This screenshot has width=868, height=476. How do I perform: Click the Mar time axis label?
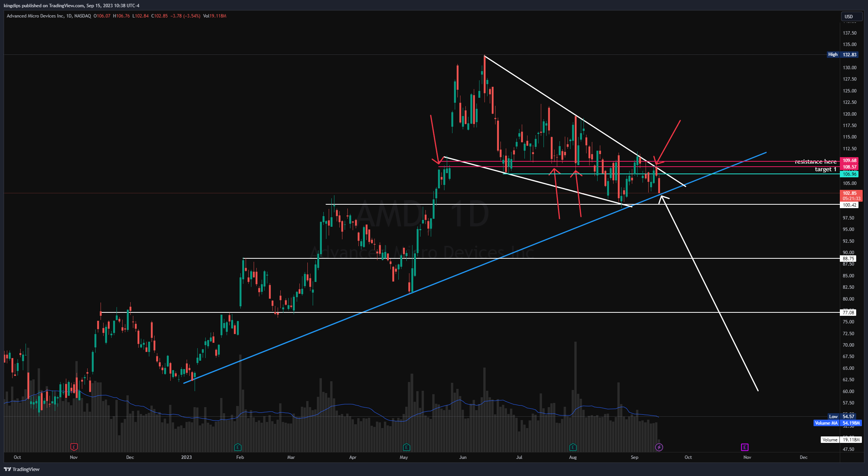pyautogui.click(x=291, y=457)
